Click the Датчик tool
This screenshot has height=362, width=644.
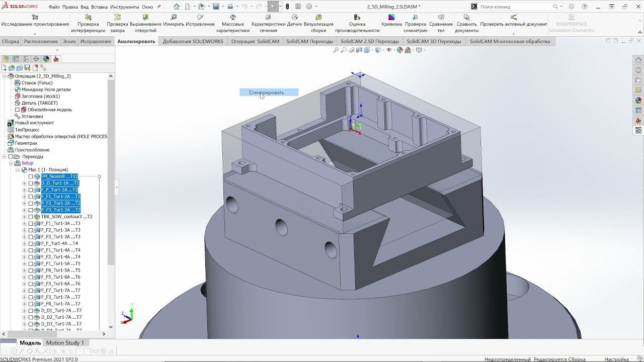[x=295, y=21]
